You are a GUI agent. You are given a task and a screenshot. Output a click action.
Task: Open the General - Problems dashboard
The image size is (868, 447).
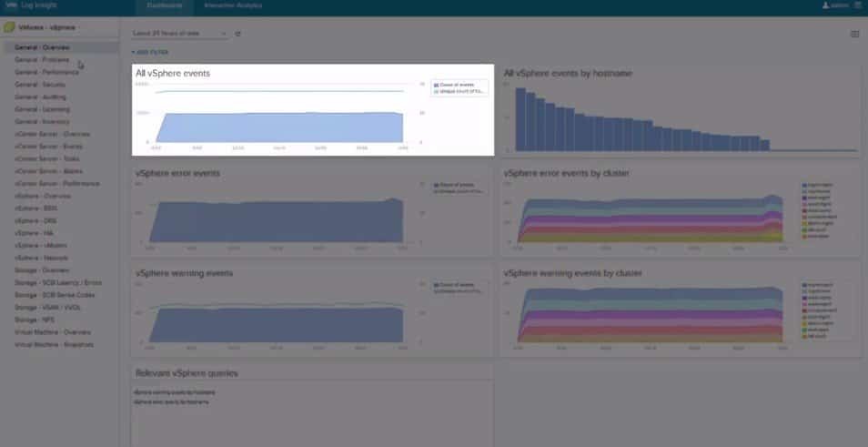(x=42, y=59)
